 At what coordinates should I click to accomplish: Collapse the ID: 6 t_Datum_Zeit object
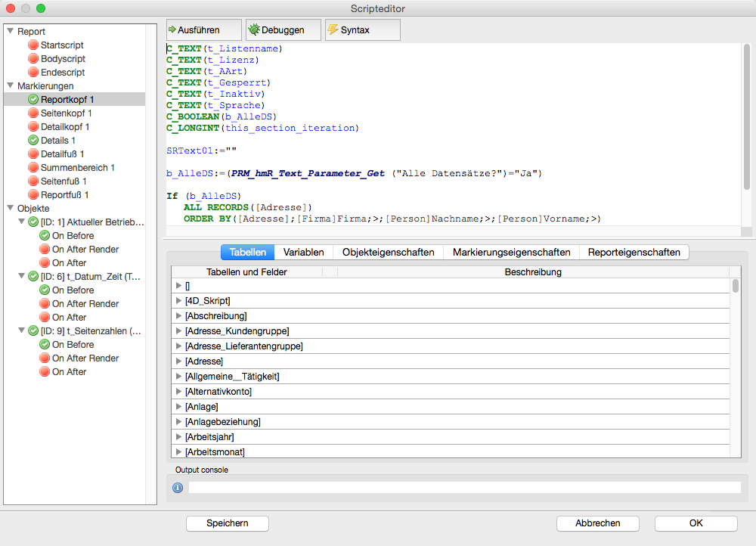tap(20, 277)
